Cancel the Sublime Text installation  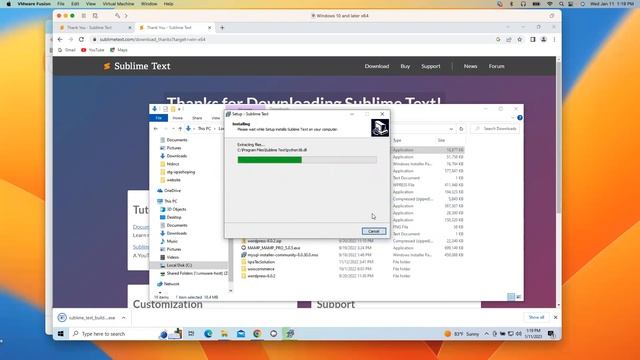pos(373,231)
